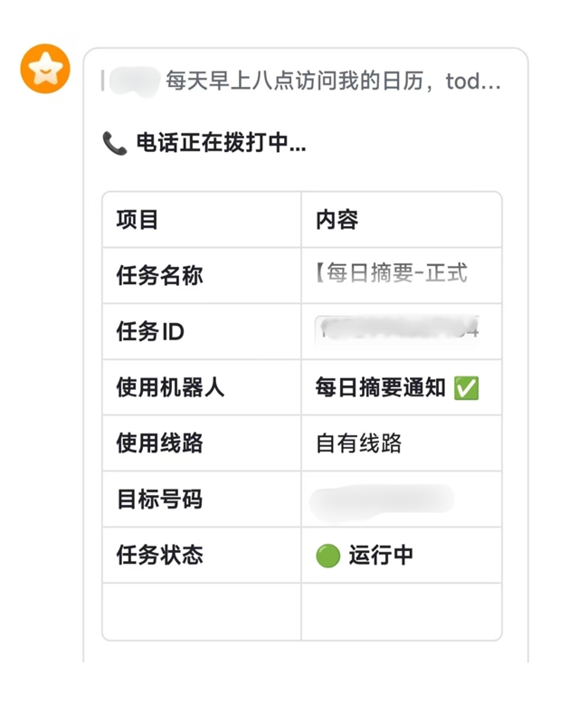Click the 自有线路 line value
This screenshot has height=704, width=588.
pyautogui.click(x=358, y=444)
